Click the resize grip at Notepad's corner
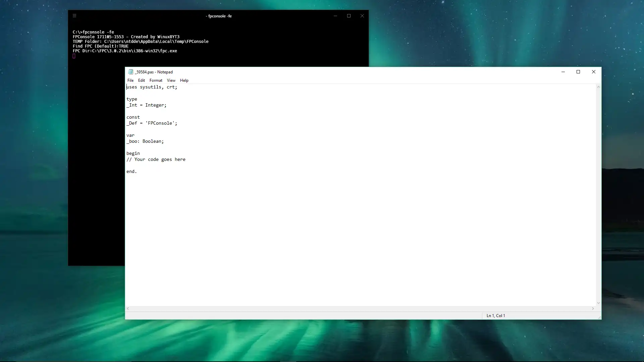The height and width of the screenshot is (362, 644). coord(599,317)
